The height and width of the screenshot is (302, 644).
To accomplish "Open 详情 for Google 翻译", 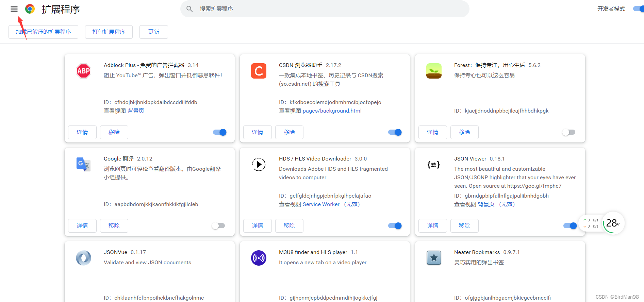I will (x=82, y=226).
